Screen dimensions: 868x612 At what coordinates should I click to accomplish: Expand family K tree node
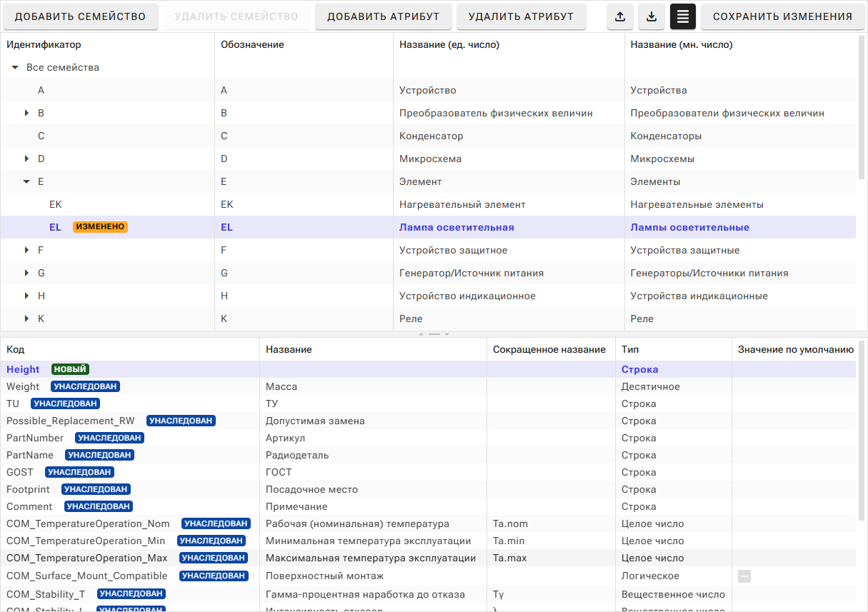pos(26,319)
